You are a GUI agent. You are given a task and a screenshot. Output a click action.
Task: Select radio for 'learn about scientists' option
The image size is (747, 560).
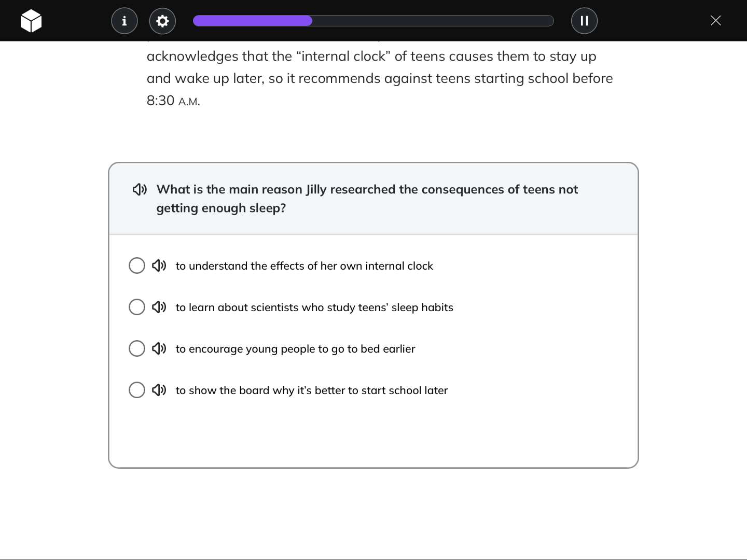coord(137,307)
